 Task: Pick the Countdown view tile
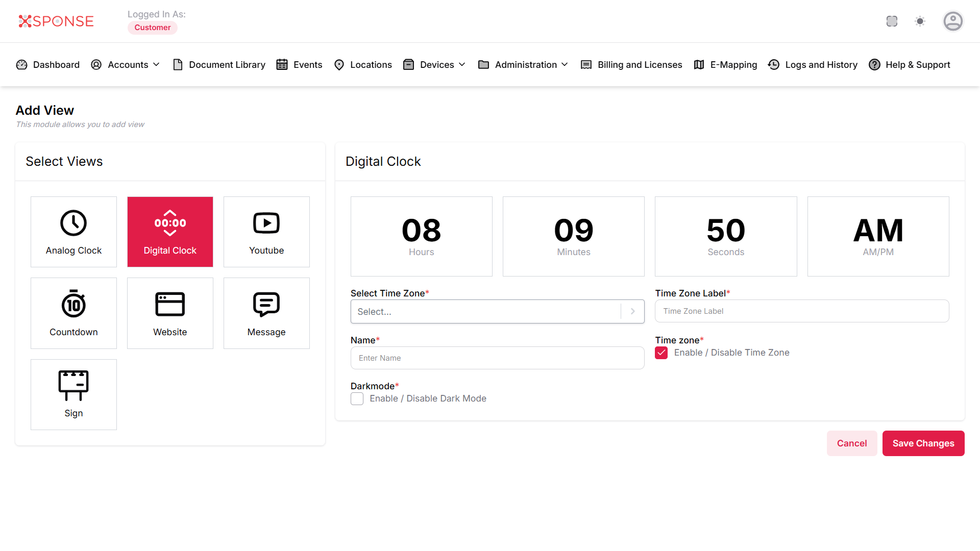coord(73,313)
